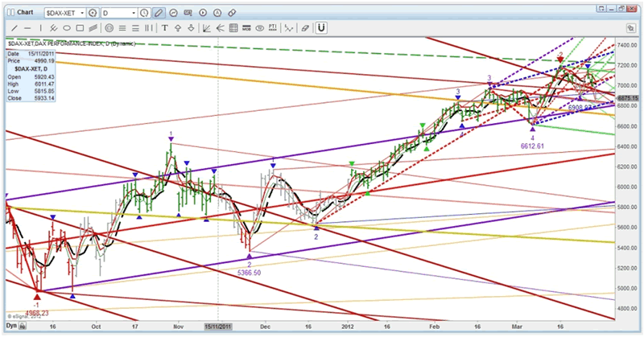Click the small icon next to Dyn
Viewport: 644px width, 337px height.
tap(23, 327)
